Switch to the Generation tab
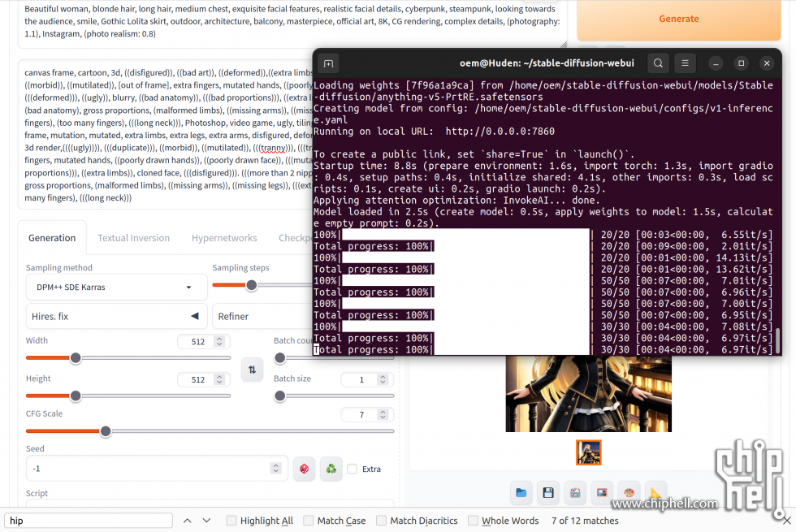The image size is (796, 532). point(52,237)
